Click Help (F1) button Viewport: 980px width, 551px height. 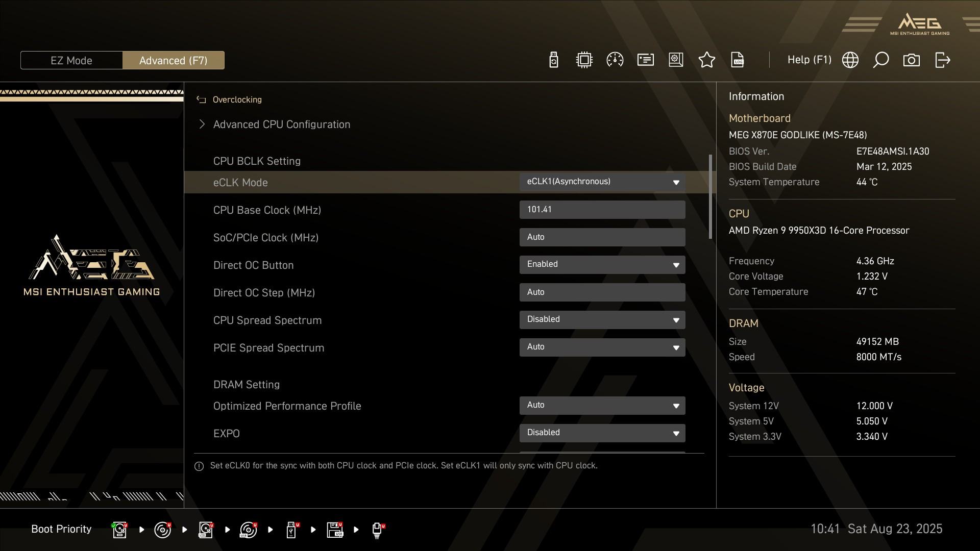(x=809, y=60)
